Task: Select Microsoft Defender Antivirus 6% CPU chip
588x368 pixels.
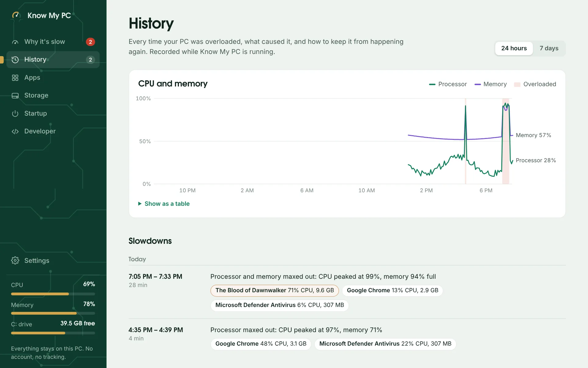Action: tap(280, 305)
